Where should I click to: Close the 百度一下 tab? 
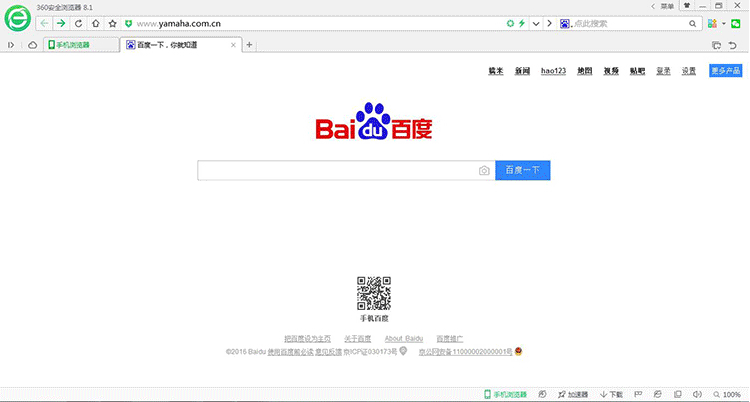233,45
